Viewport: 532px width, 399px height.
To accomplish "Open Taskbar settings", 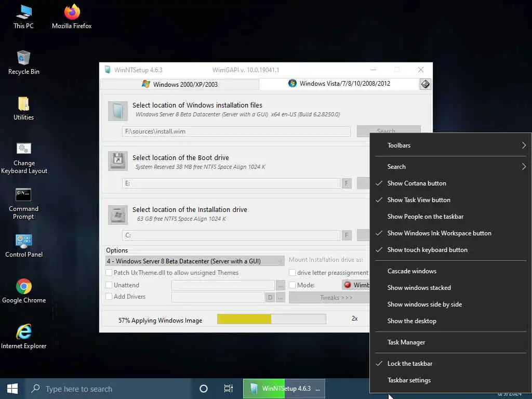I will (x=450, y=380).
